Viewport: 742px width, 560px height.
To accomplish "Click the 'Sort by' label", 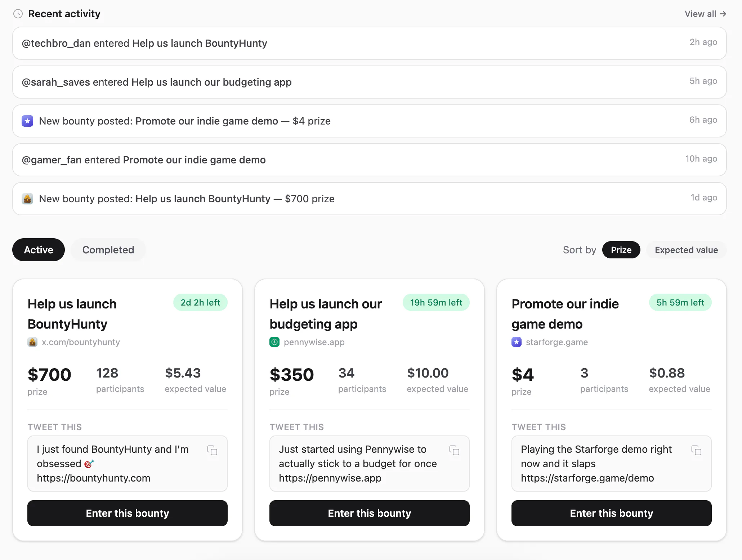I will [x=580, y=250].
